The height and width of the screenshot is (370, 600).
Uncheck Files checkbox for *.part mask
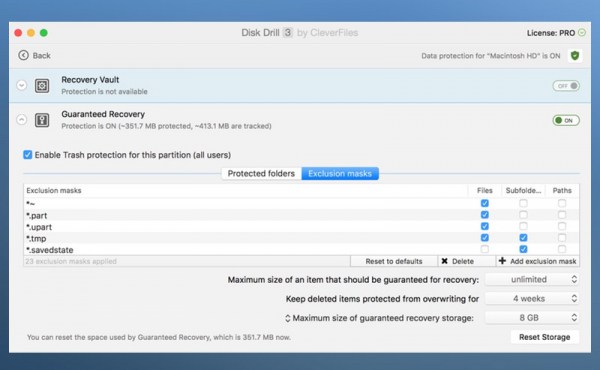click(x=484, y=215)
